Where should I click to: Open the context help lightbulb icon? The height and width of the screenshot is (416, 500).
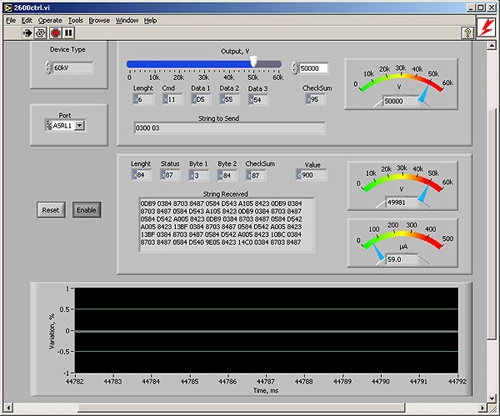tap(468, 33)
